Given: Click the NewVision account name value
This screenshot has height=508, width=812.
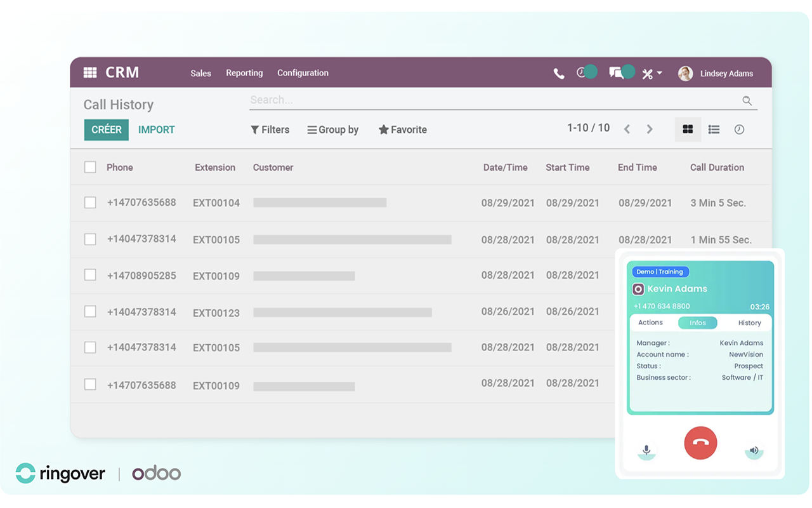Looking at the screenshot, I should (746, 354).
